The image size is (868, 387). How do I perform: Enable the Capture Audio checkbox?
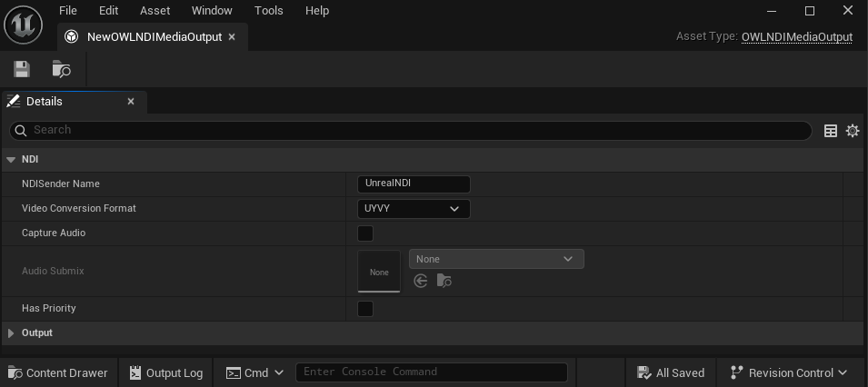(x=365, y=233)
